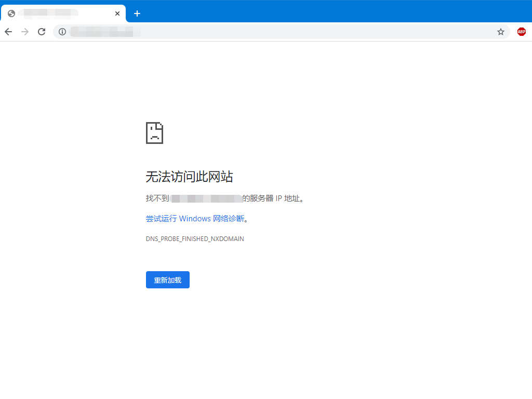Open the site information icon in the address bar

tap(62, 32)
